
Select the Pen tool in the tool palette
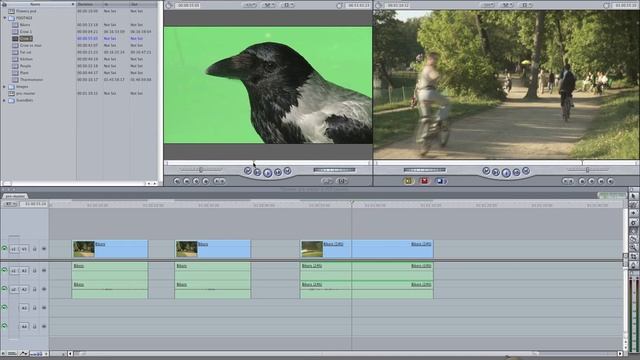pyautogui.click(x=633, y=265)
